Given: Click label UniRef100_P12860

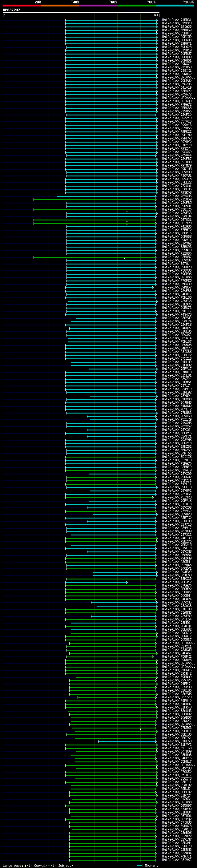Looking at the screenshot, I should click(x=176, y=254).
